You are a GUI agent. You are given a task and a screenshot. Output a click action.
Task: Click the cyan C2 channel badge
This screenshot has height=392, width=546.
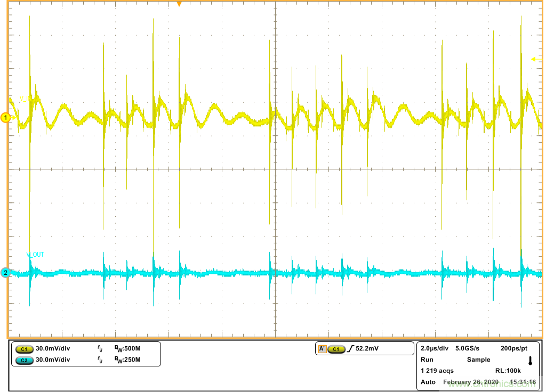[x=23, y=360]
